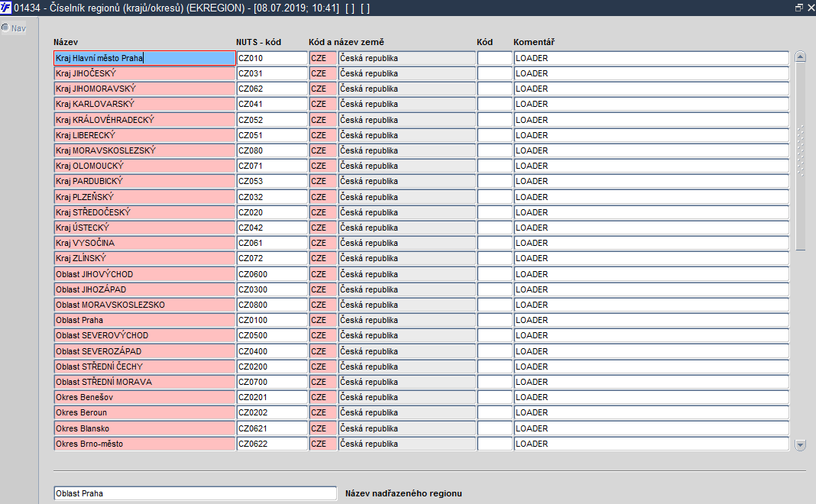Click Kraj OLOMOUCKÝ name cell
Screen dimensions: 816x504
[144, 166]
